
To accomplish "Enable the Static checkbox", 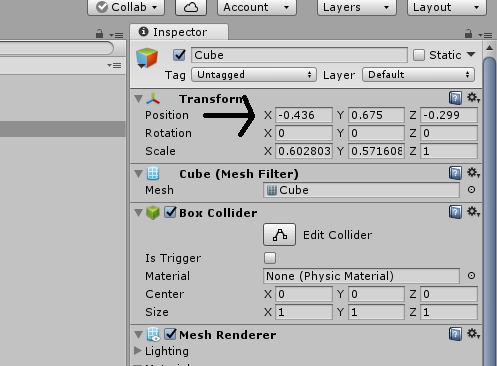I will (x=419, y=55).
